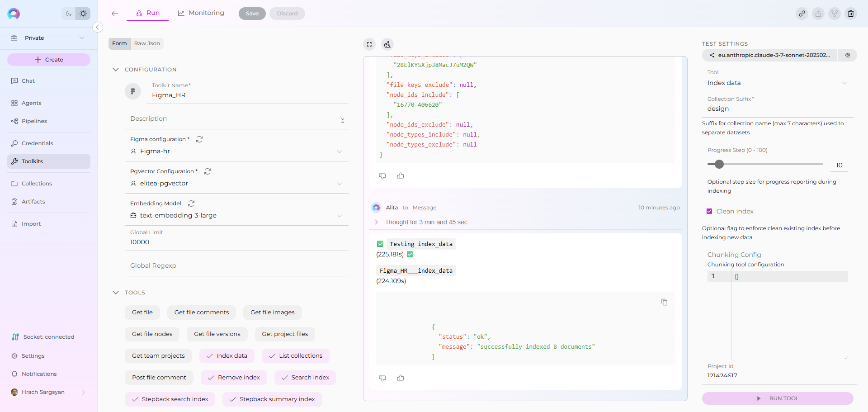Open model settings gear icon
This screenshot has width=868, height=412.
pyautogui.click(x=848, y=55)
